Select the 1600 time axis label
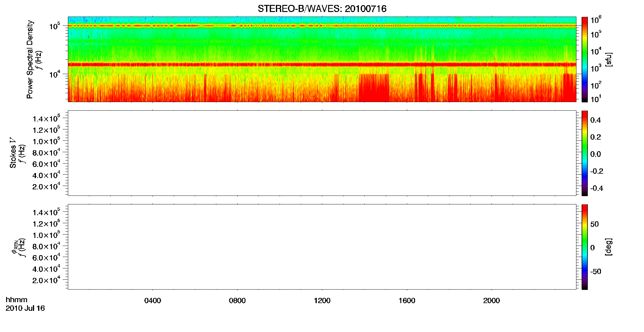 click(407, 301)
